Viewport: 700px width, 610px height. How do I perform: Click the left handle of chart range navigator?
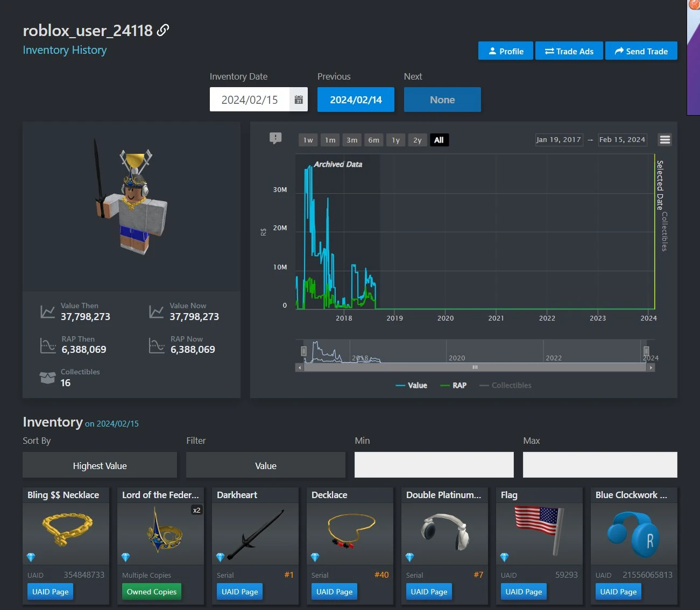[303, 351]
